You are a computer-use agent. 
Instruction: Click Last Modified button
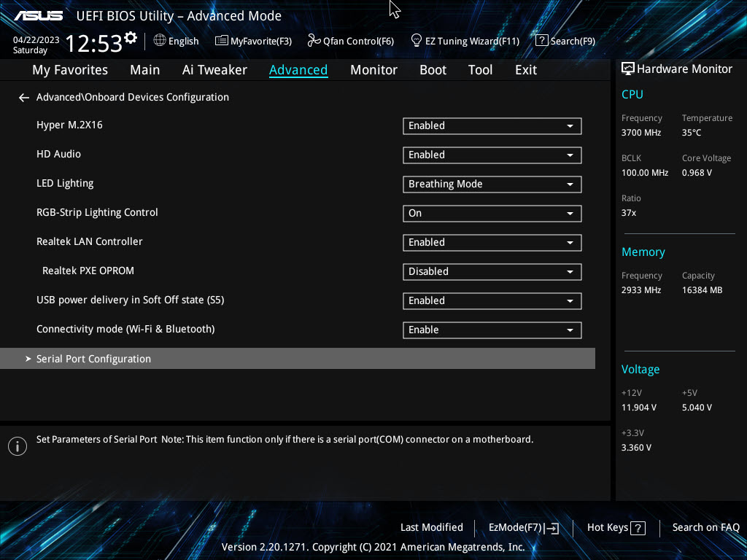431,527
